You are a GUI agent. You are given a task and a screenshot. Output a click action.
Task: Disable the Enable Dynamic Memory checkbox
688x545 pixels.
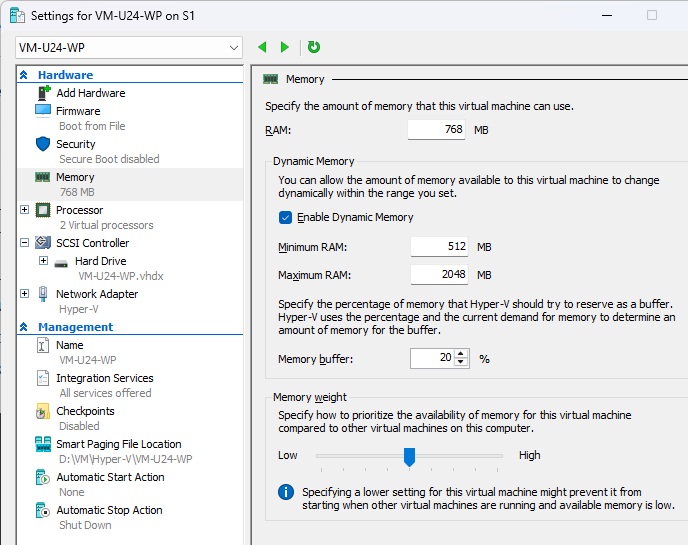pyautogui.click(x=285, y=217)
